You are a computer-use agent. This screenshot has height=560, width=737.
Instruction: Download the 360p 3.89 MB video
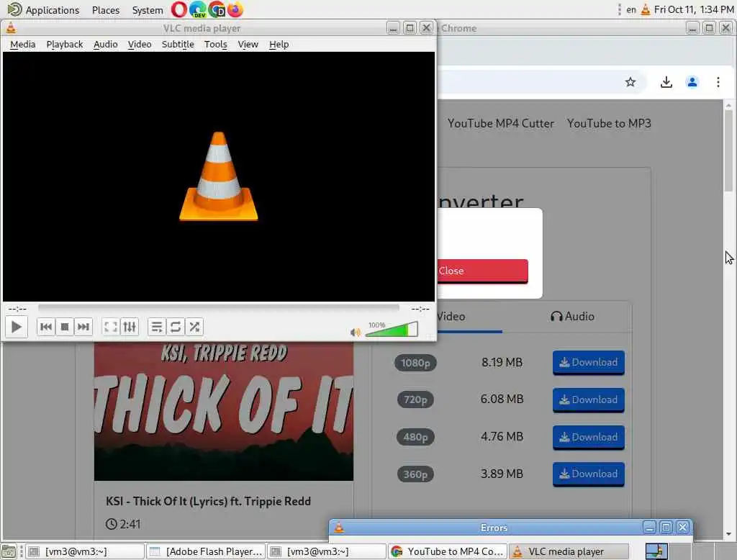click(589, 474)
